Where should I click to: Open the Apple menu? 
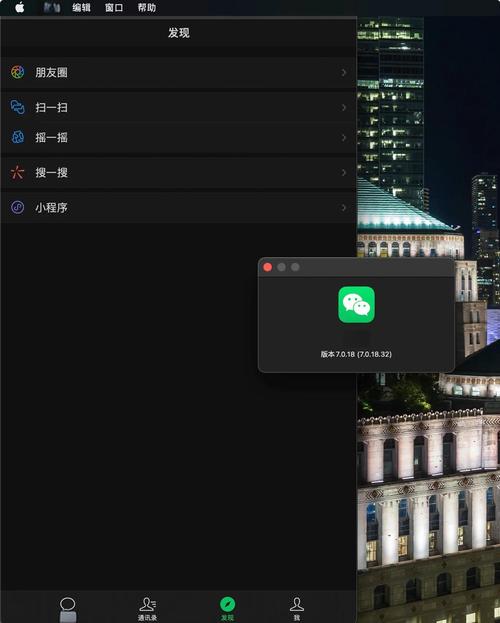[19, 8]
